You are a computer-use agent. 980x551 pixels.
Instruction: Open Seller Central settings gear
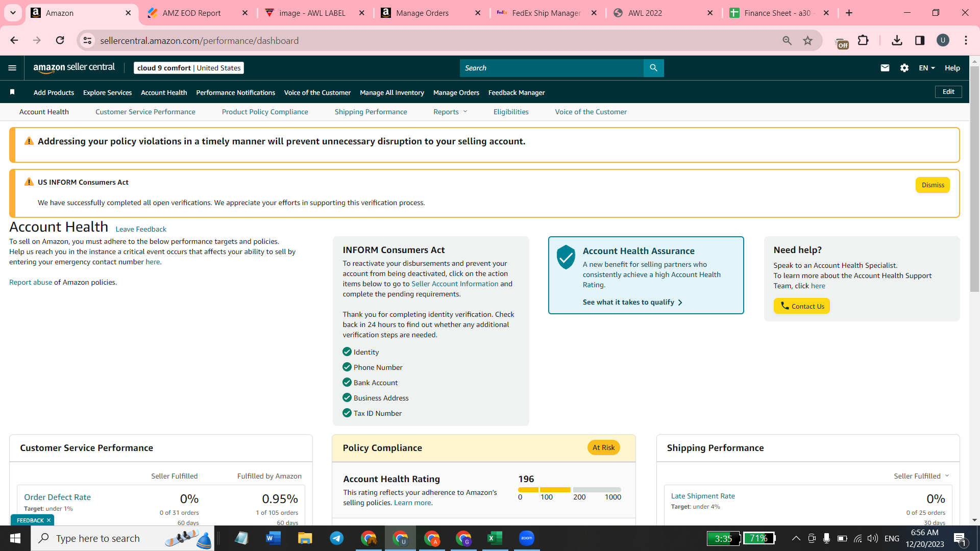point(904,68)
